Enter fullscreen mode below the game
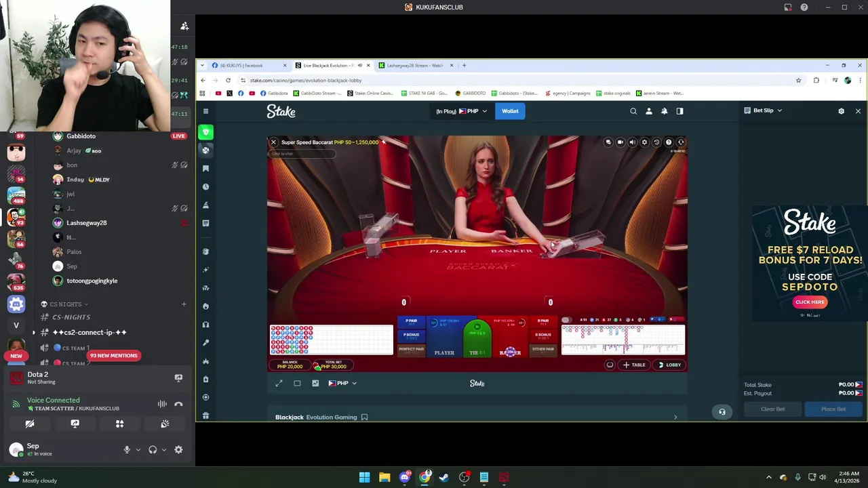 [x=279, y=384]
